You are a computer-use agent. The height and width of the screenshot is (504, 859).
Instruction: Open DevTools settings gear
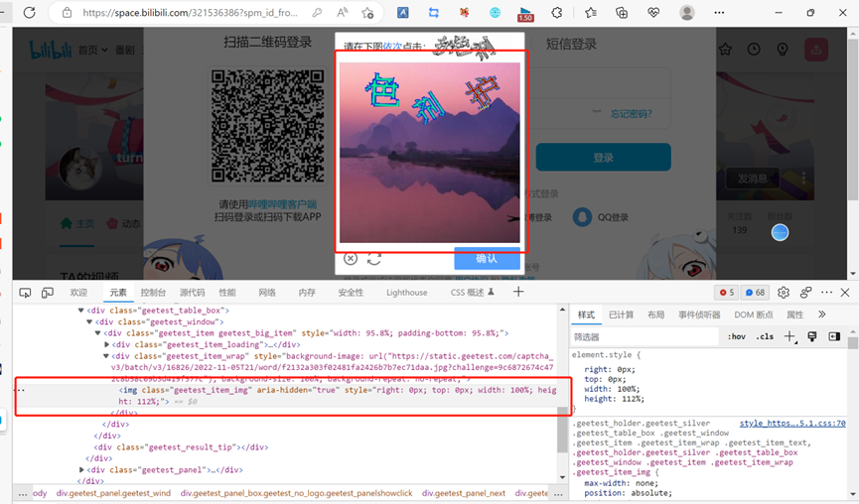(x=784, y=293)
